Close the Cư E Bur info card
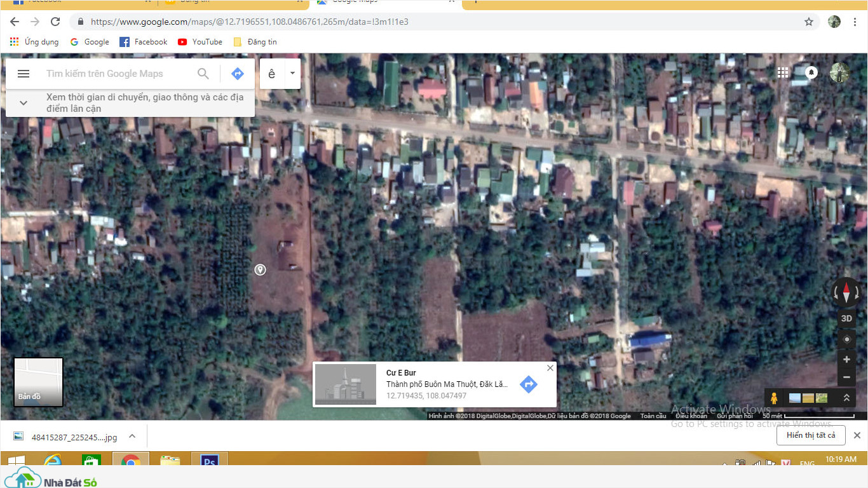This screenshot has width=868, height=488. click(550, 368)
